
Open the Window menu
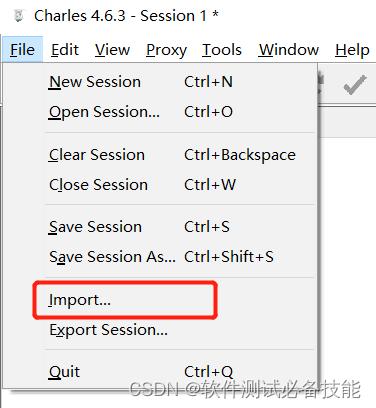(x=289, y=50)
